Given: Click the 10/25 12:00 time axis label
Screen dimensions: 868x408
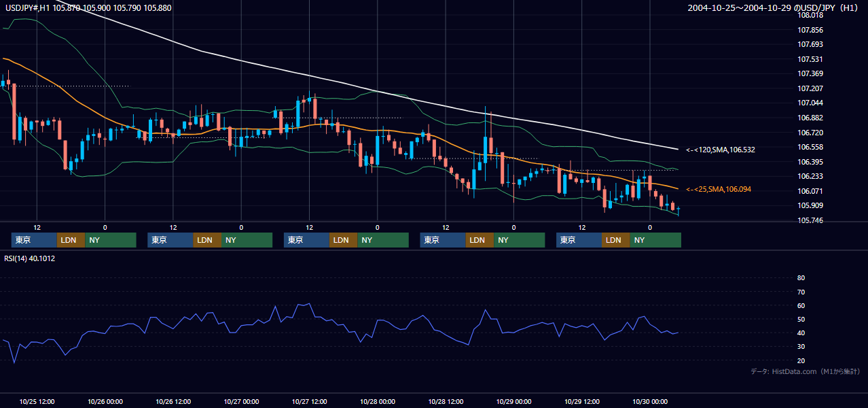Looking at the screenshot, I should [x=37, y=401].
